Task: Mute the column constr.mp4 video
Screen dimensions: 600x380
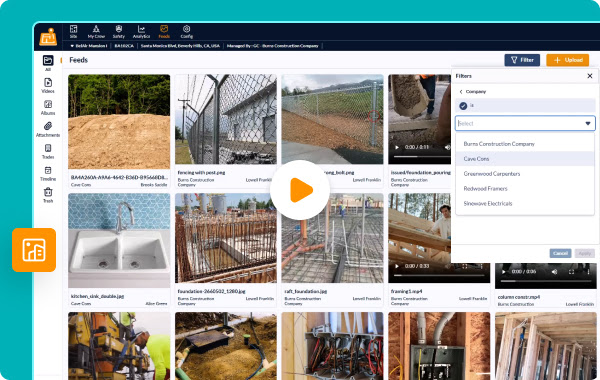Action: pos(554,272)
